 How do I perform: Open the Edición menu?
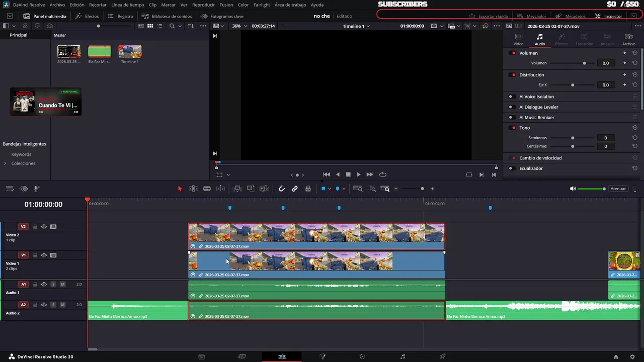pos(77,5)
